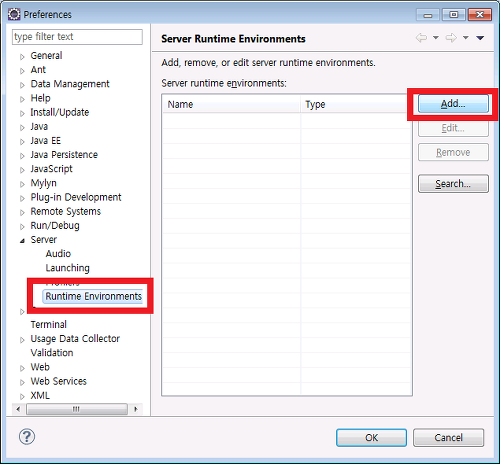
Task: Focus the type filter text field
Action: tap(77, 37)
